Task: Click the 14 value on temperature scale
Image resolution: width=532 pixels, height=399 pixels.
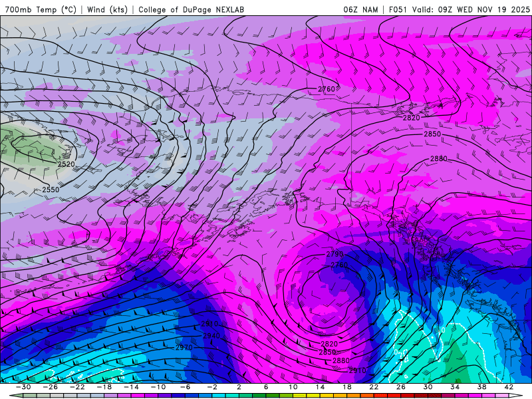Action: click(x=320, y=387)
